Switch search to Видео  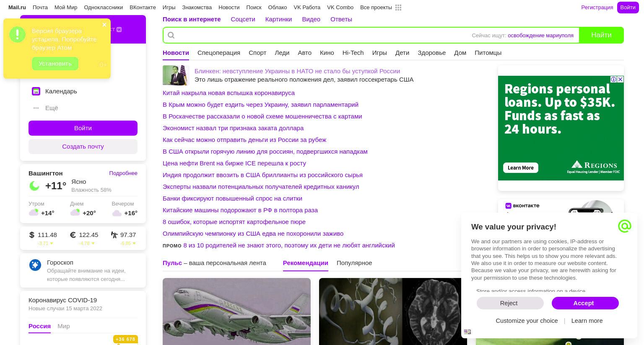[x=311, y=19]
